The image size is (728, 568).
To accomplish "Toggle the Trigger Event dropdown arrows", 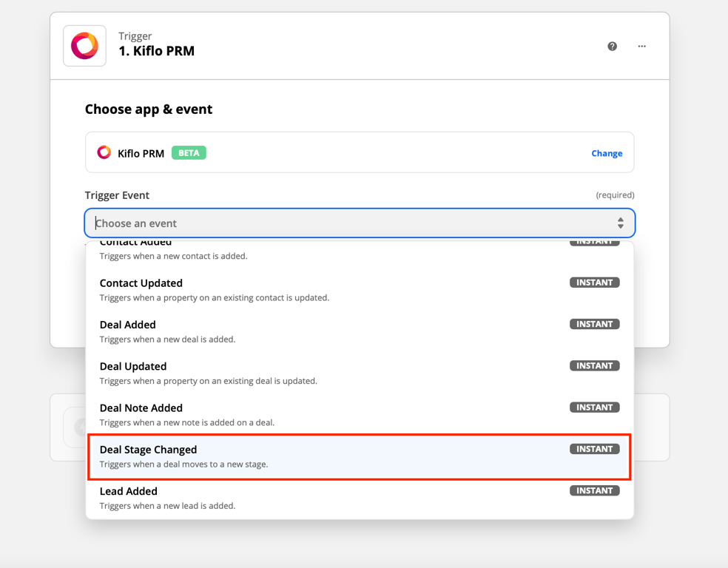I will click(x=620, y=223).
